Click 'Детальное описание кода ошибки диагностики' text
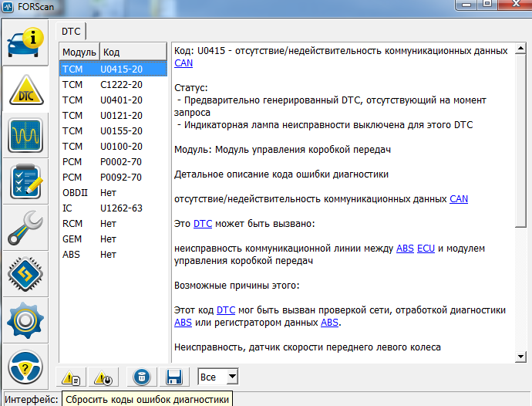The image size is (532, 406). pos(281,174)
